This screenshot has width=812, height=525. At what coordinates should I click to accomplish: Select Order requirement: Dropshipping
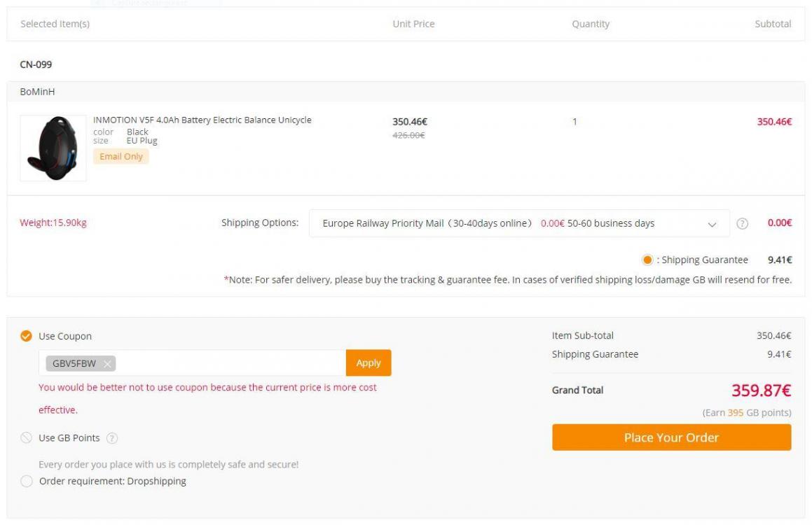[x=27, y=481]
